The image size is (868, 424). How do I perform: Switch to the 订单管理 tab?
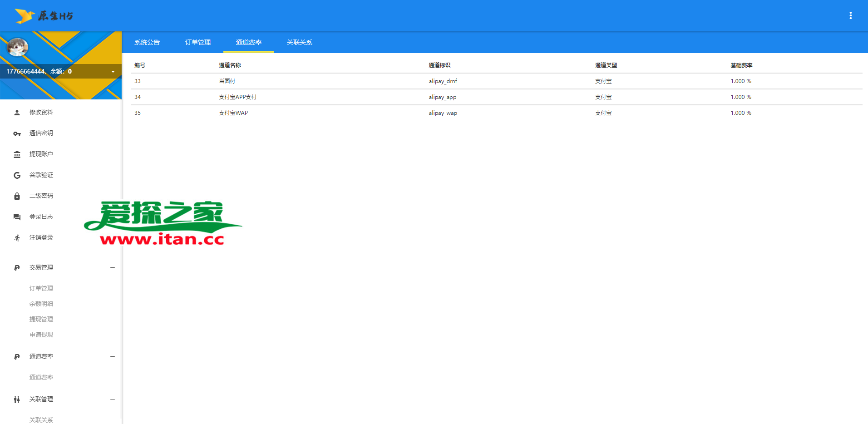coord(198,42)
